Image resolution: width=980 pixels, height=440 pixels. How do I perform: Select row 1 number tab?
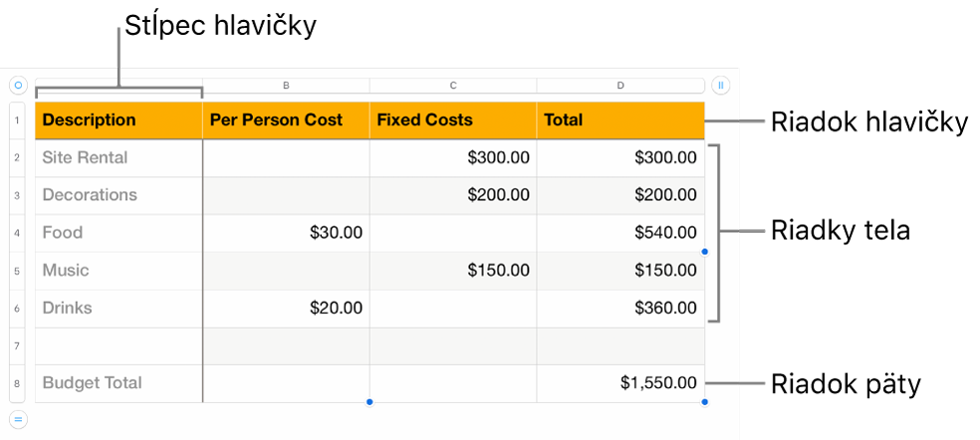[18, 120]
